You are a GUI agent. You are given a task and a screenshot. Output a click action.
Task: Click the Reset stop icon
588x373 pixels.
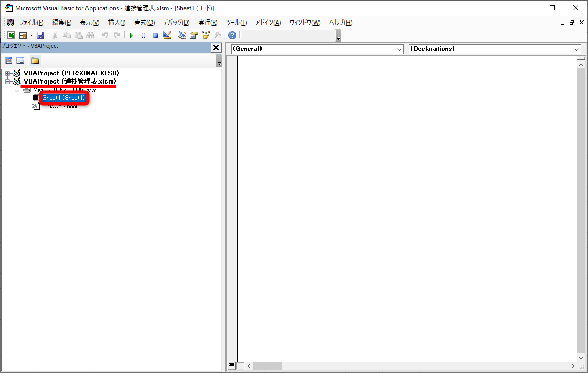tap(155, 35)
